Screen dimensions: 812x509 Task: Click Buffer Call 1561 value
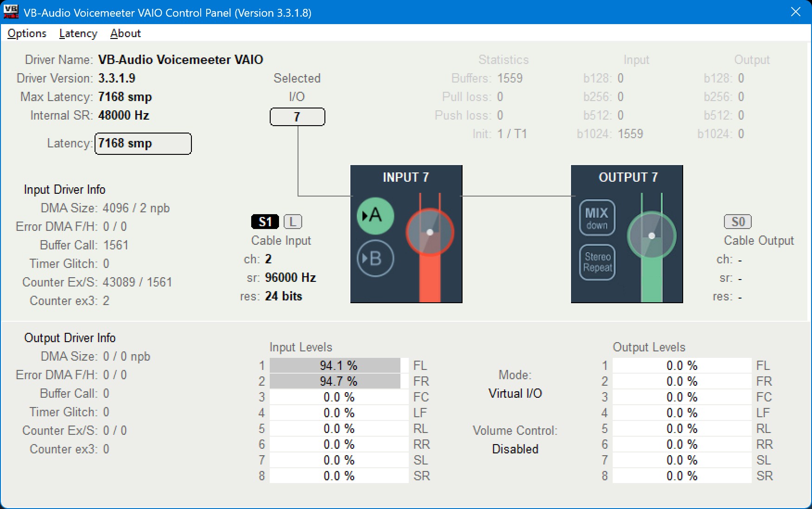[x=116, y=245]
